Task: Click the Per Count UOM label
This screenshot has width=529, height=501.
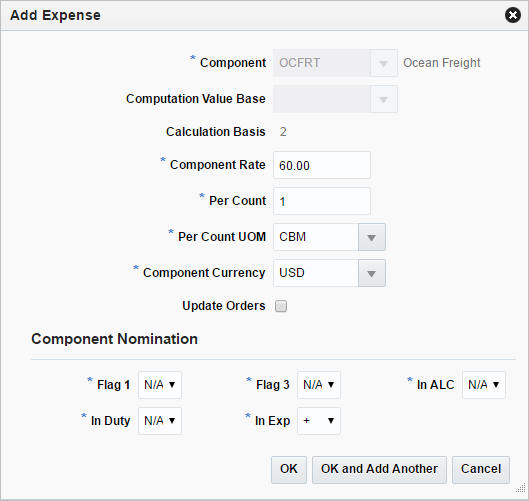Action: (x=222, y=237)
